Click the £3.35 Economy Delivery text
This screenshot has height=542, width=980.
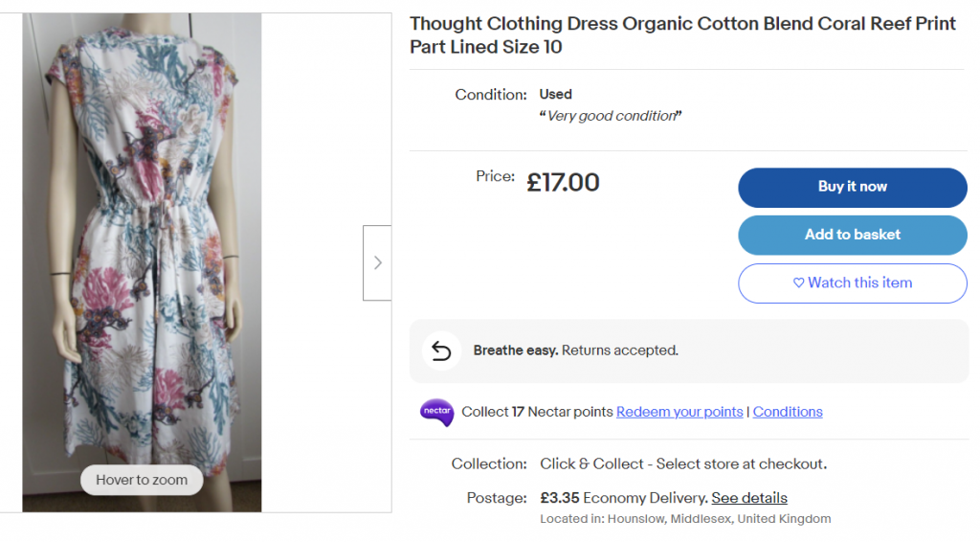pos(623,498)
